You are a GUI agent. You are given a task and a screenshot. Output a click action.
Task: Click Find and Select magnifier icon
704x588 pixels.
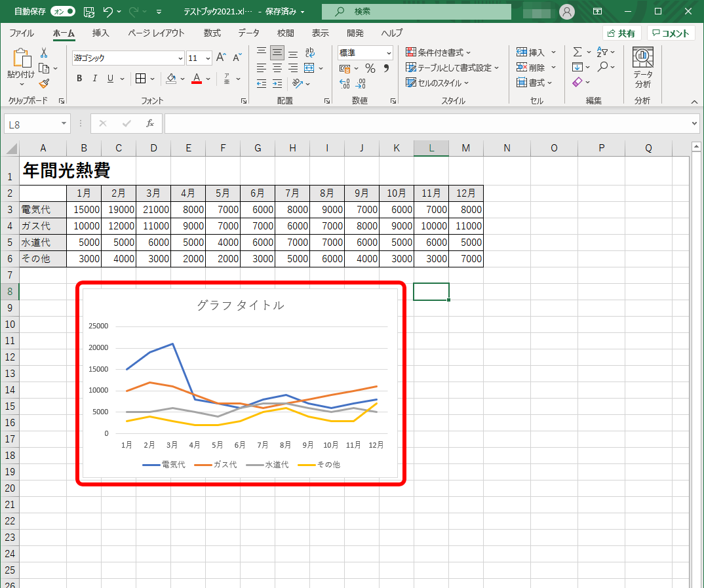(602, 68)
